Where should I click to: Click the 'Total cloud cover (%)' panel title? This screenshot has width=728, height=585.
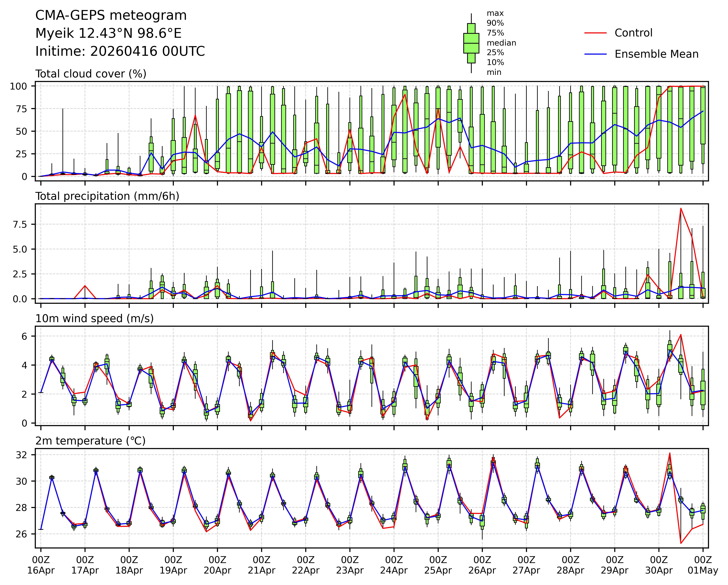click(x=91, y=74)
